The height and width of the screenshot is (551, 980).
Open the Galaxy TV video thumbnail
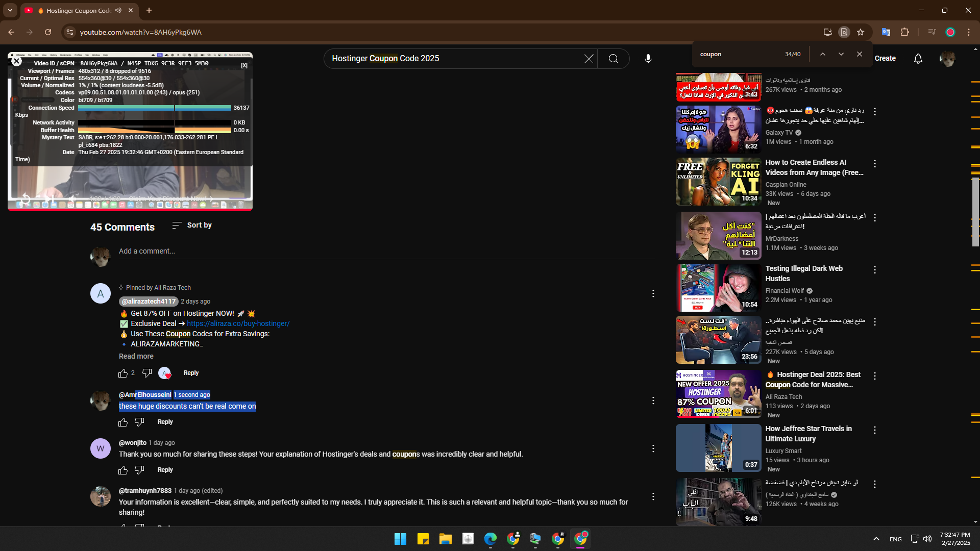[718, 129]
